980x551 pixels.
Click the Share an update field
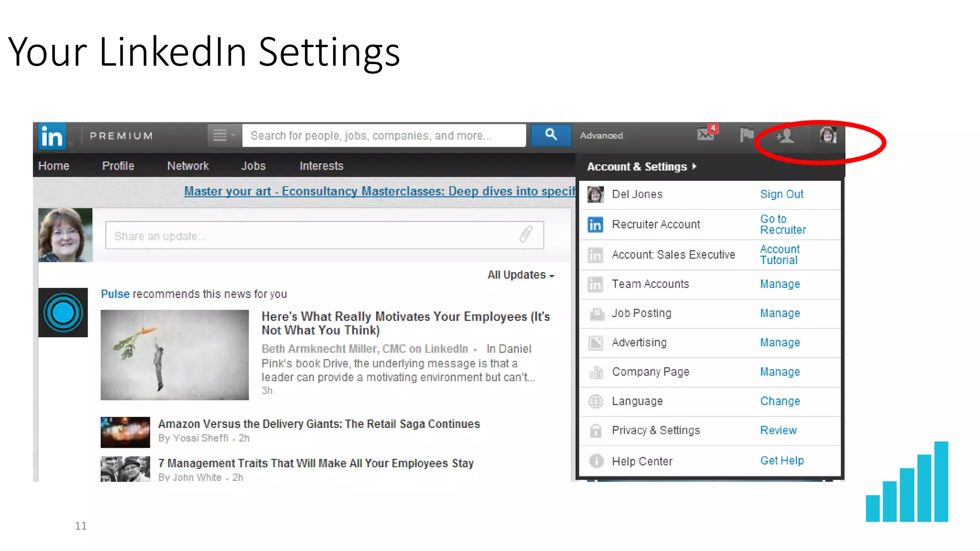[x=324, y=235]
